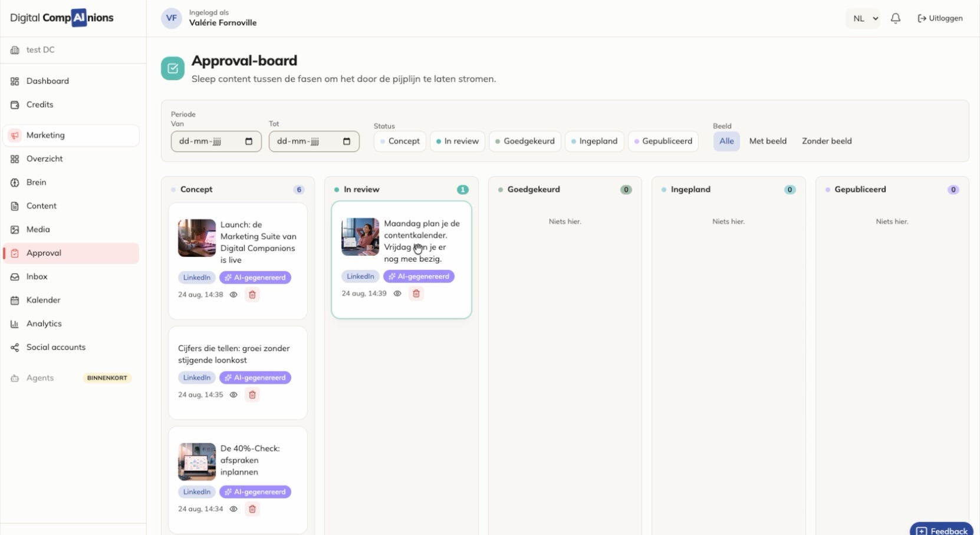Click the Feedback button
The width and height of the screenshot is (980, 535).
[942, 530]
